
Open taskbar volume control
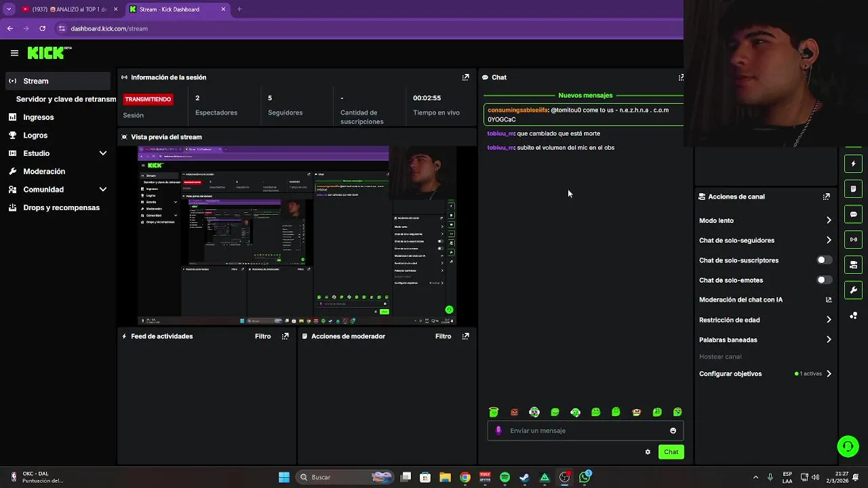pyautogui.click(x=815, y=477)
